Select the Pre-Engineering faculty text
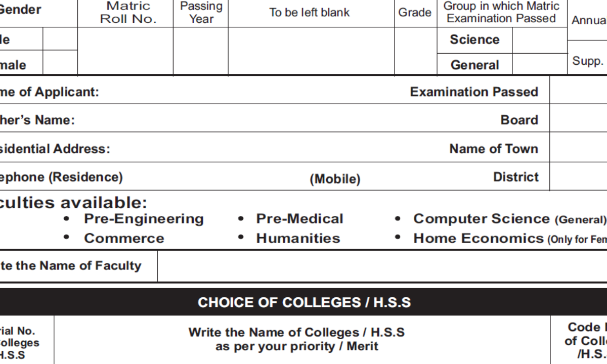 [144, 219]
